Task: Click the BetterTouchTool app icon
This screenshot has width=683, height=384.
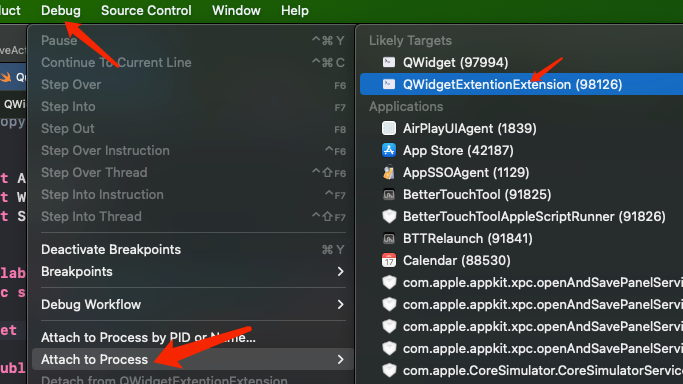Action: [389, 194]
